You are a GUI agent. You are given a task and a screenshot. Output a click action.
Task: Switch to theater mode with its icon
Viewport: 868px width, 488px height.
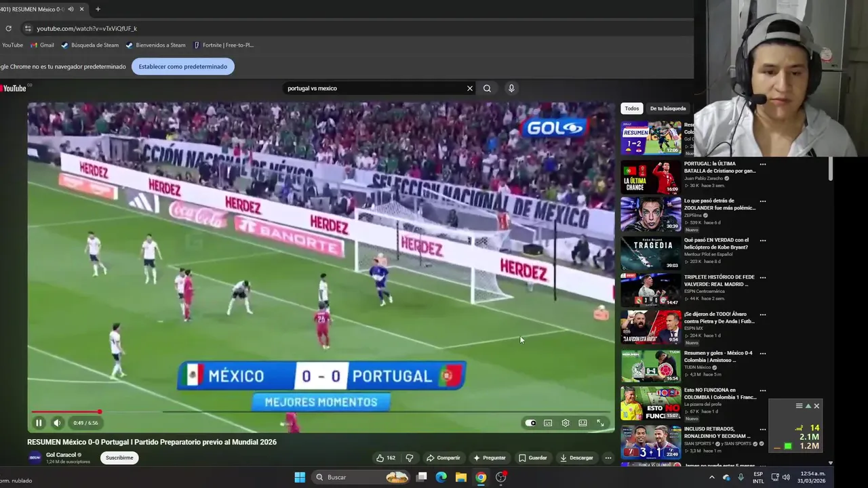[583, 423]
